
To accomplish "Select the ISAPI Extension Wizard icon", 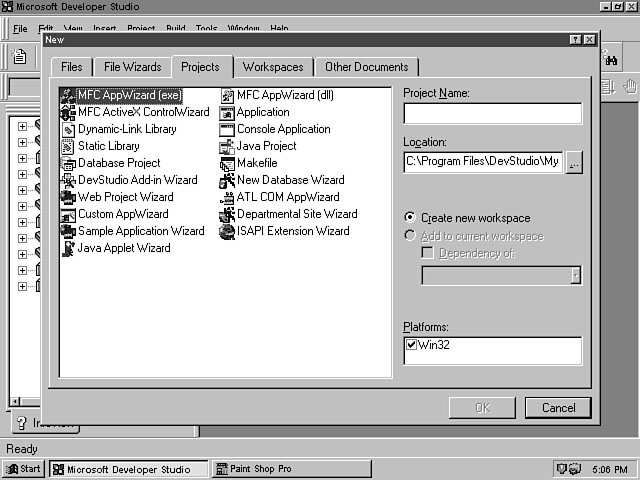I will click(228, 232).
